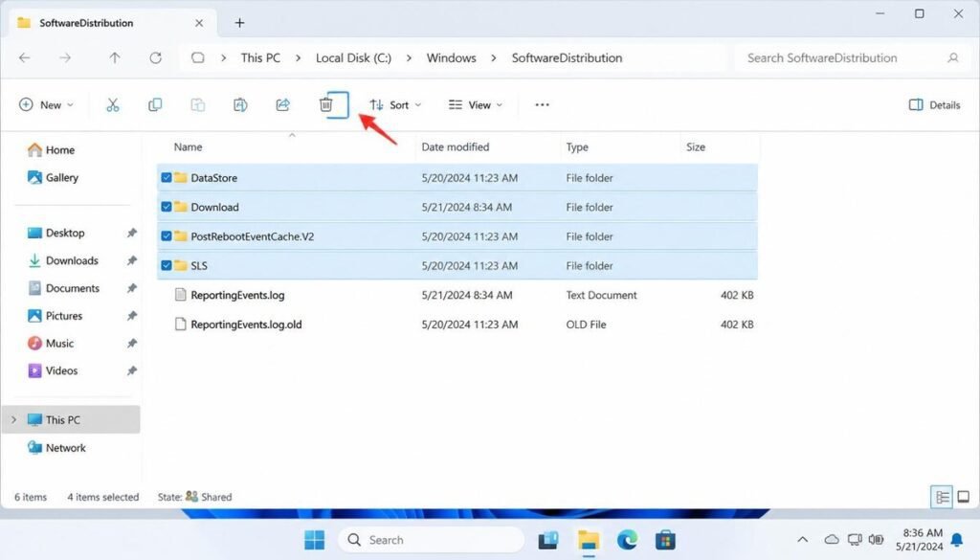Select Network in navigation pane
The height and width of the screenshot is (560, 980).
(x=56, y=447)
